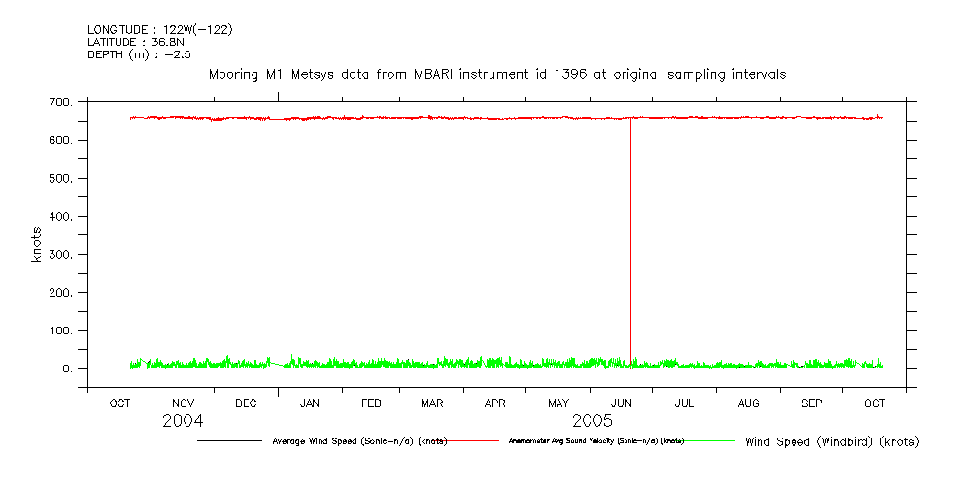This screenshot has height=490, width=980.
Task: Click the SEP month label on time axis
Action: [x=811, y=402]
